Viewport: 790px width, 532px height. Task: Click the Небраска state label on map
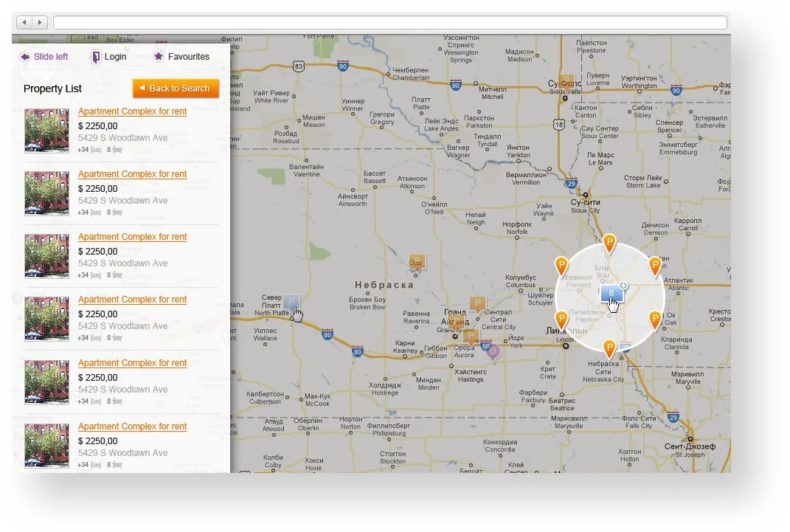click(x=384, y=285)
